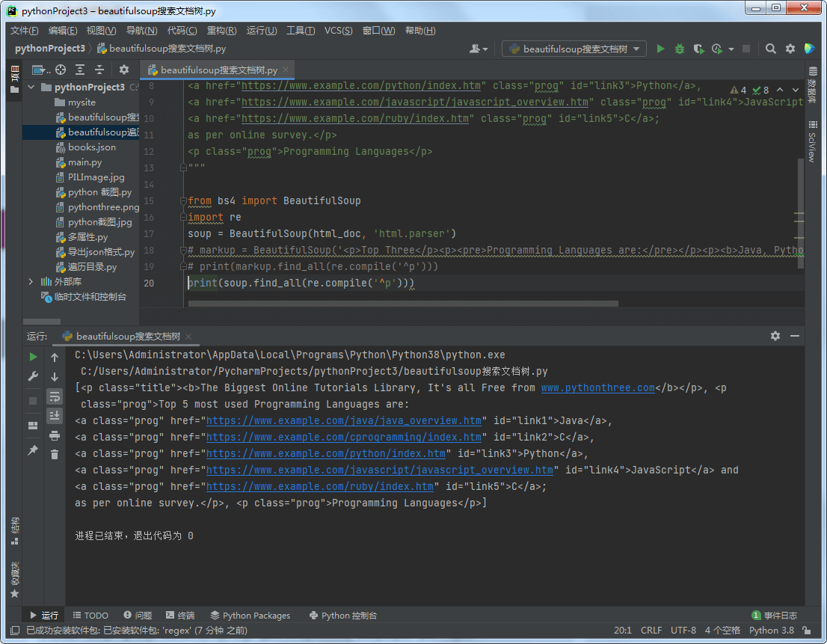The image size is (827, 644).
Task: Rerun program in the Run panel
Action: 33,357
